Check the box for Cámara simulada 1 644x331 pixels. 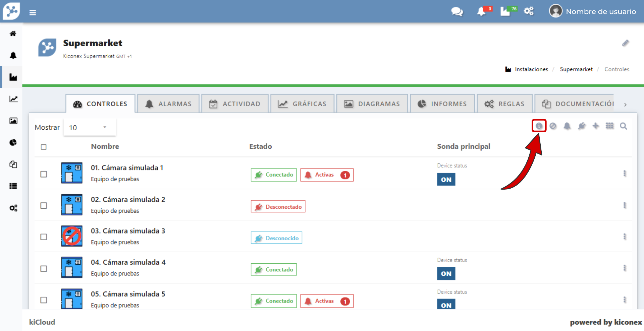(x=44, y=174)
